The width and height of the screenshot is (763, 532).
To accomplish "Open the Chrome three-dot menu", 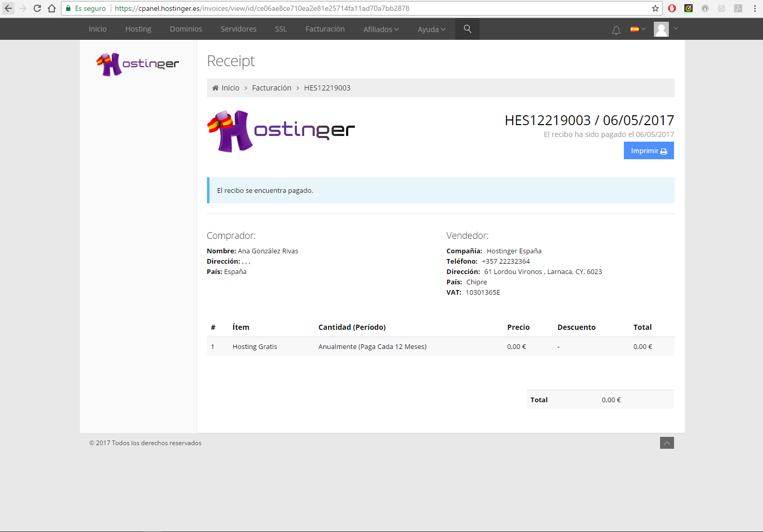I will tap(755, 8).
